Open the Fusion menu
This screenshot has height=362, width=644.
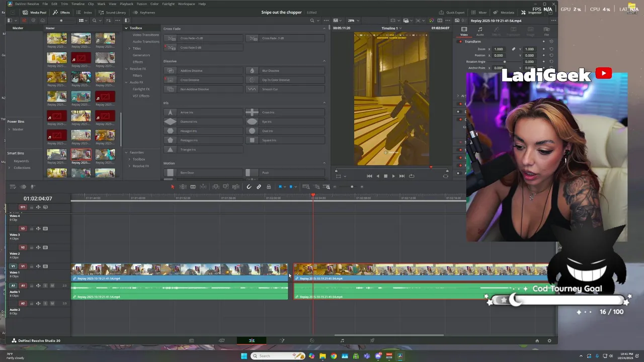coord(142,4)
